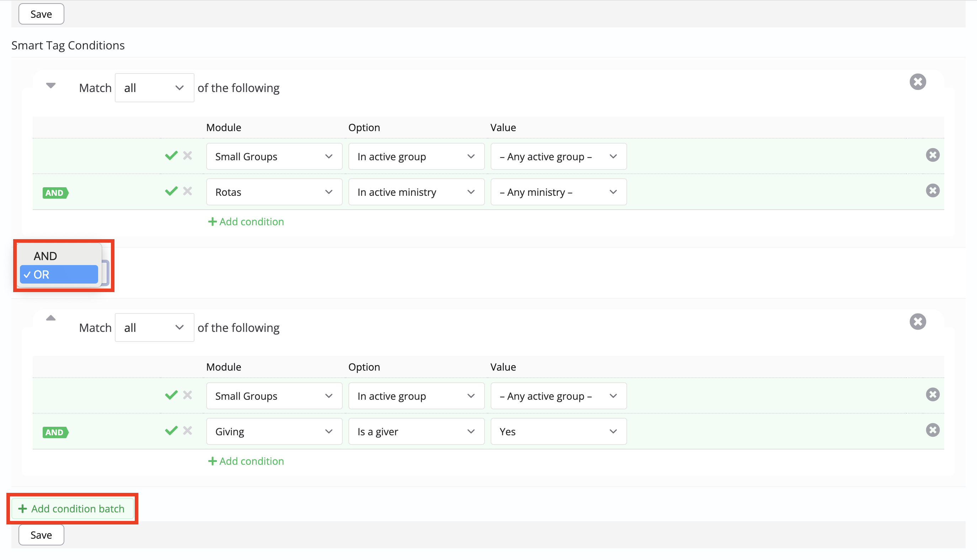Add condition to first batch
The height and width of the screenshot is (560, 977).
(246, 221)
